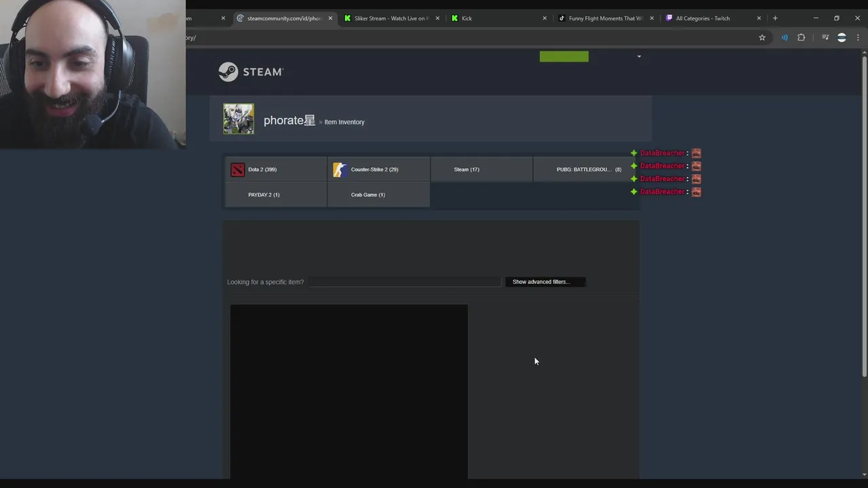
Task: Click the Counter-Strike 2 game icon
Action: pyautogui.click(x=340, y=169)
